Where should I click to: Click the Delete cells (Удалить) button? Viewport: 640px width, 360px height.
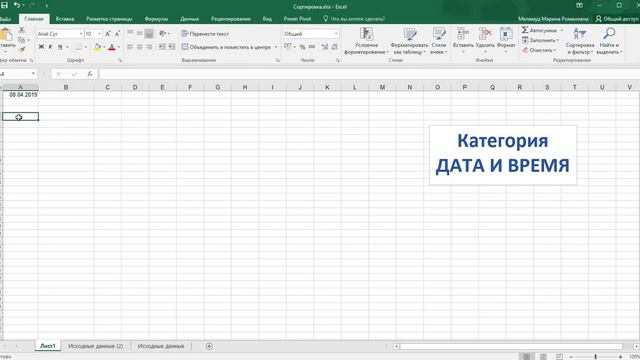pyautogui.click(x=485, y=41)
